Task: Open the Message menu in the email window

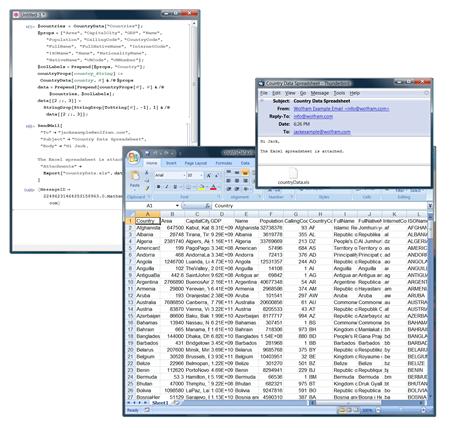Action: (x=320, y=93)
